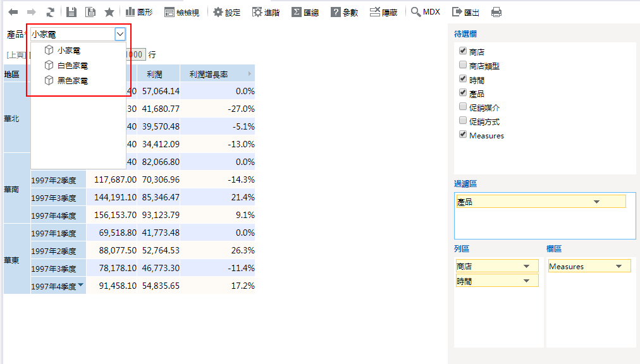Click the star favorite icon

click(109, 12)
